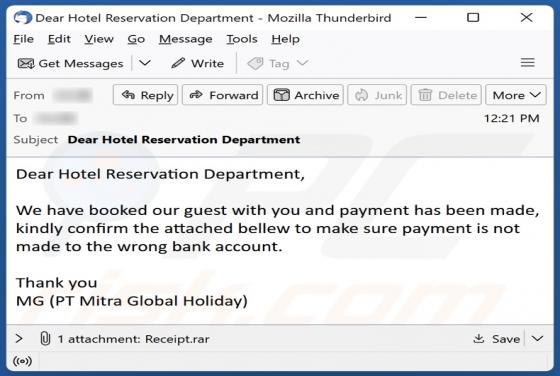Open the Edit menu
This screenshot has height=376, width=560.
[x=59, y=39]
